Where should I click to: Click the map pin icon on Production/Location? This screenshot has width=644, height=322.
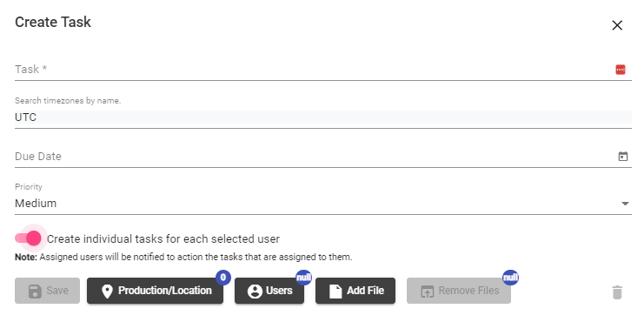pos(107,292)
